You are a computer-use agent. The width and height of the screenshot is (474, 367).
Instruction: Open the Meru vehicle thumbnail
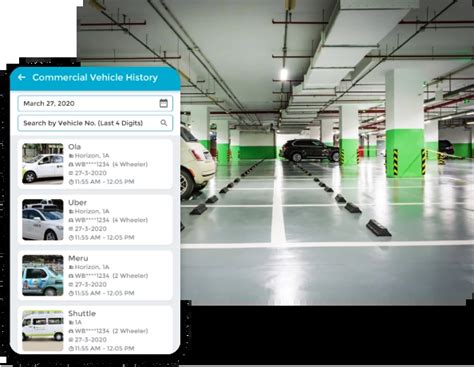[43, 275]
